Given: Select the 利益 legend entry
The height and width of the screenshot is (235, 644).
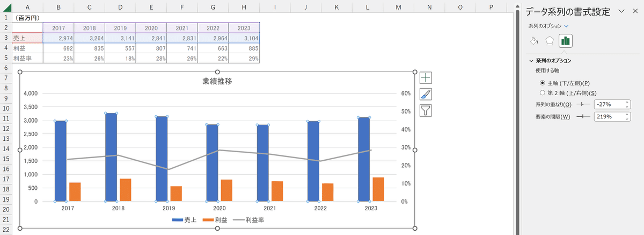Looking at the screenshot, I should pyautogui.click(x=215, y=220).
